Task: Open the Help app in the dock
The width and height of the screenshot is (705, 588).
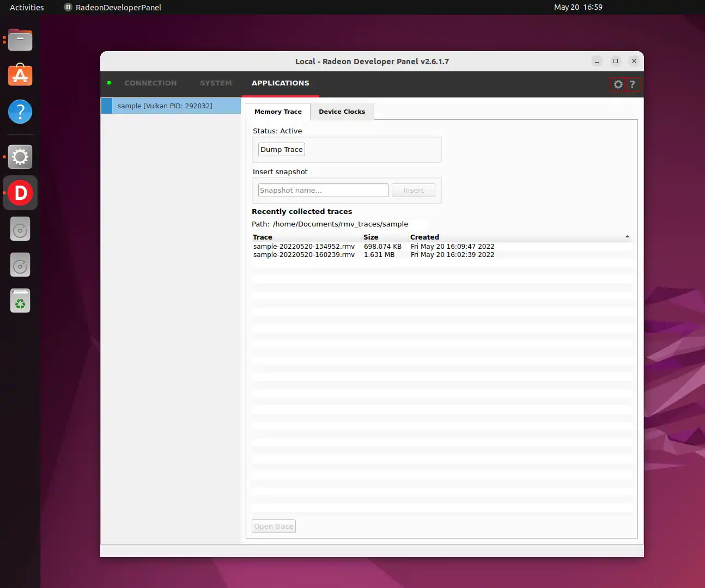Action: 20,112
